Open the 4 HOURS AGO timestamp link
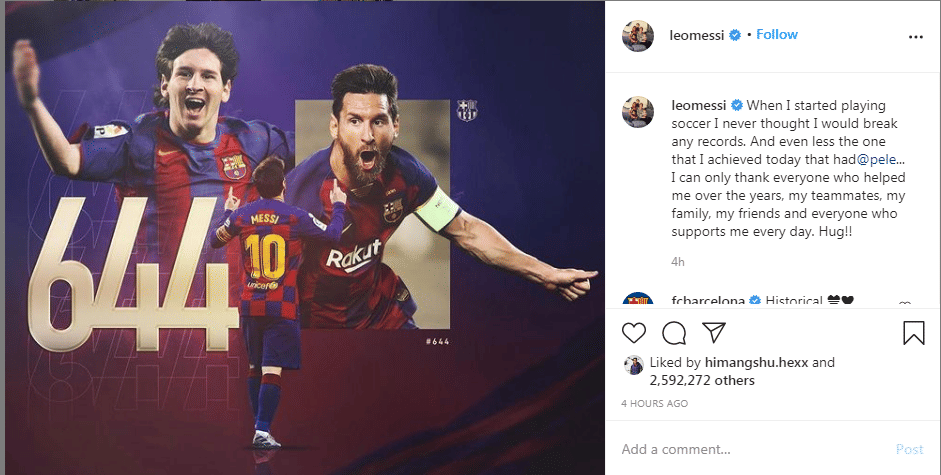941x475 pixels. 654,404
